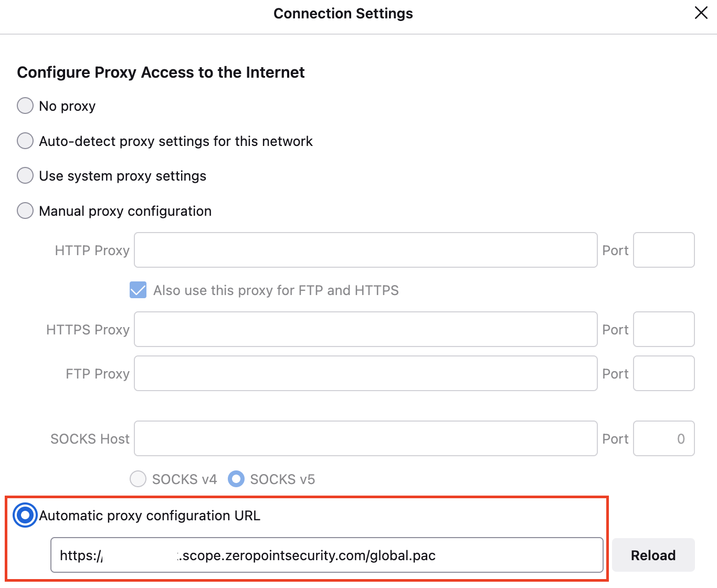Viewport: 717px width, 588px height.
Task: Choose Auto-detect proxy settings for this network
Action: [x=25, y=141]
